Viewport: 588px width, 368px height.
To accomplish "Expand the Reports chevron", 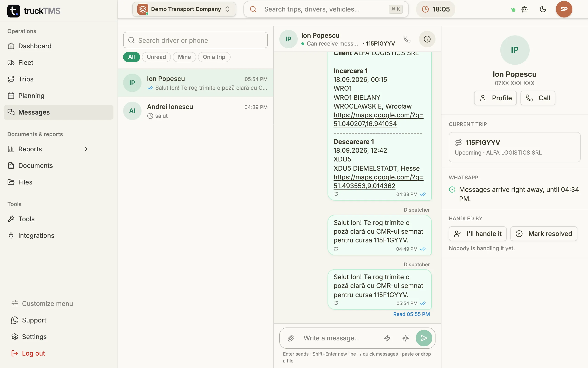I will coord(85,149).
